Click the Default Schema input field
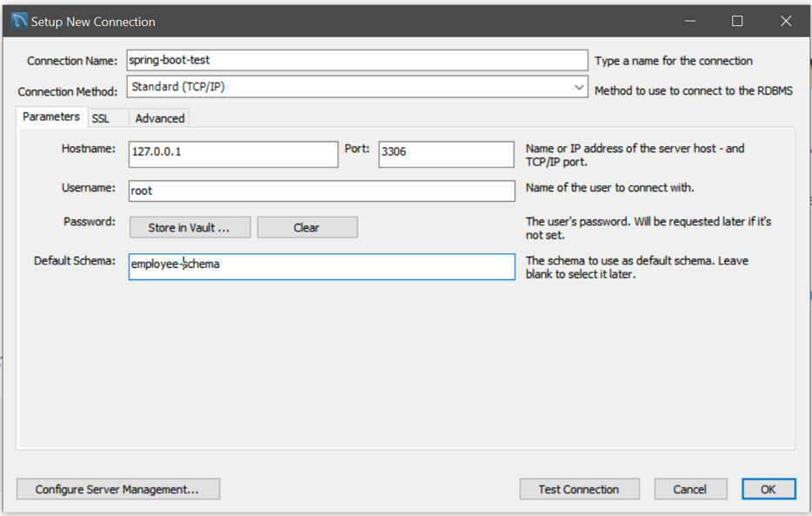Image resolution: width=812 pixels, height=516 pixels. 322,267
